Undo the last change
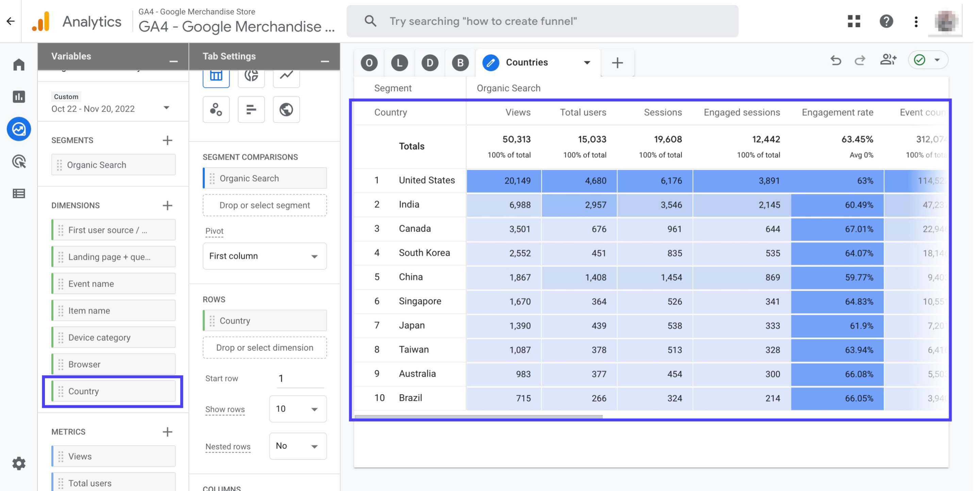 tap(835, 60)
